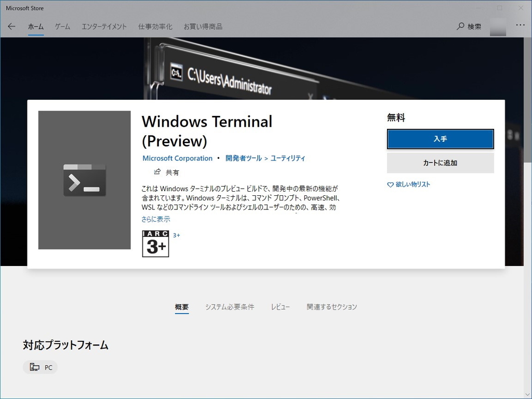
Task: Open the search magnifier
Action: (x=460, y=26)
